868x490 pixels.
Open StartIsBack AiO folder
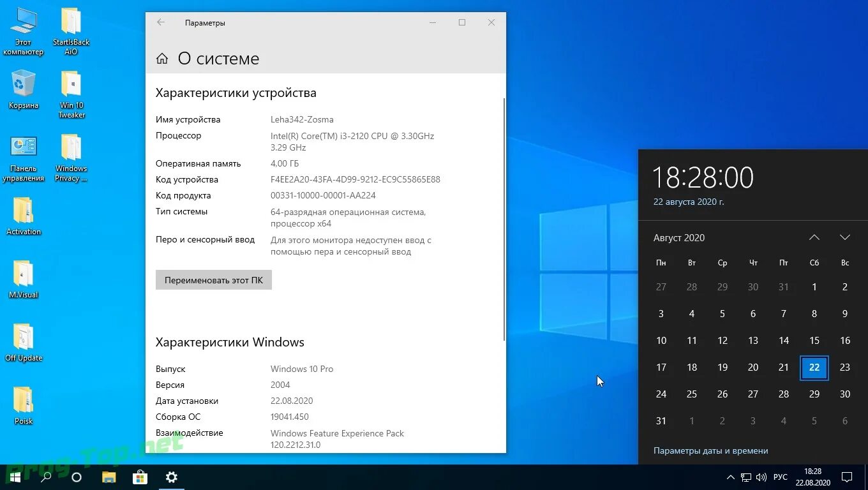coord(71,32)
